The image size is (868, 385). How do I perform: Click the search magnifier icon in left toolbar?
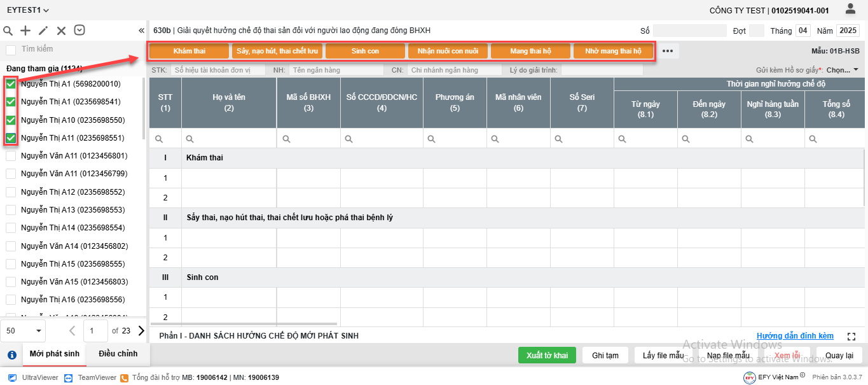(x=8, y=31)
